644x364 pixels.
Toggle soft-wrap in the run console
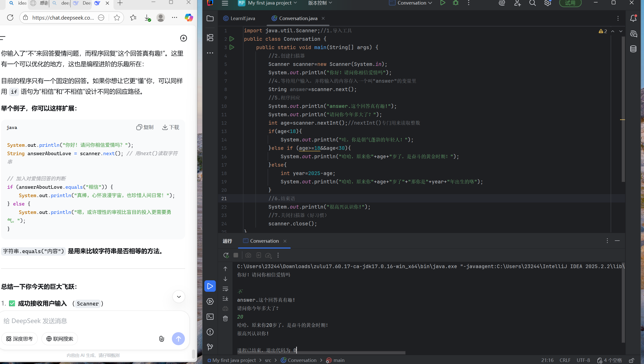click(x=225, y=289)
